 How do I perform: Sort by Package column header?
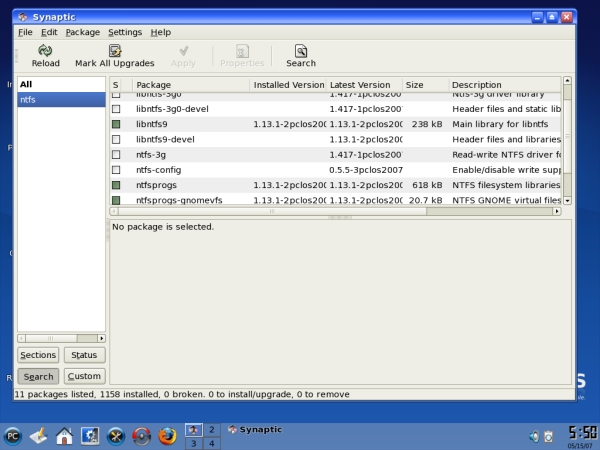pos(191,85)
